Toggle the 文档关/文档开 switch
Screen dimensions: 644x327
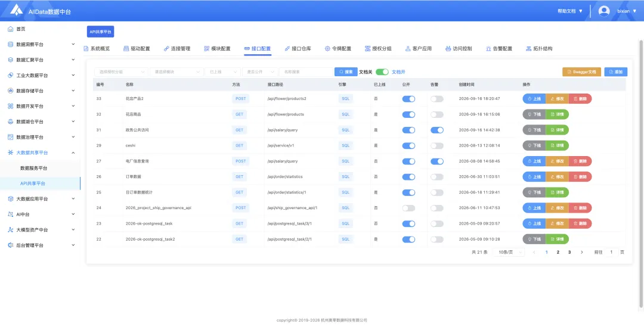pos(382,72)
